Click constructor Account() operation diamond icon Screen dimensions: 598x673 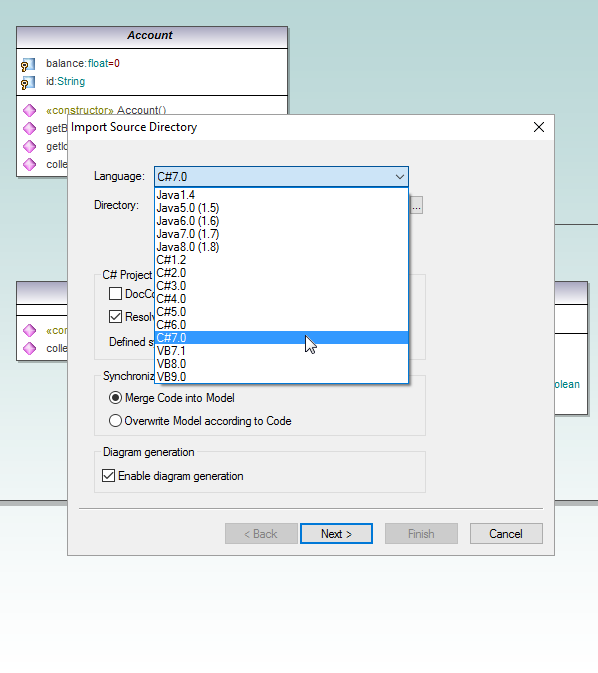(30, 110)
